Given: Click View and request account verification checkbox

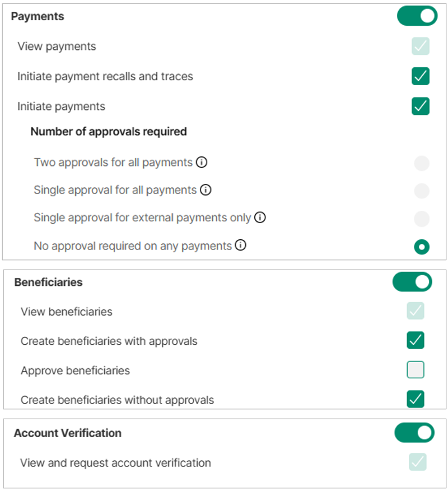Looking at the screenshot, I should (x=417, y=462).
